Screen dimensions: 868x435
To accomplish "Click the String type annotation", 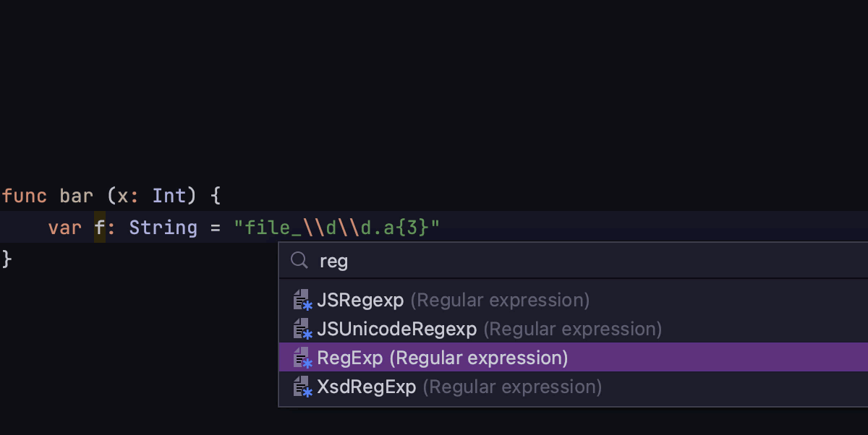I will click(x=163, y=228).
